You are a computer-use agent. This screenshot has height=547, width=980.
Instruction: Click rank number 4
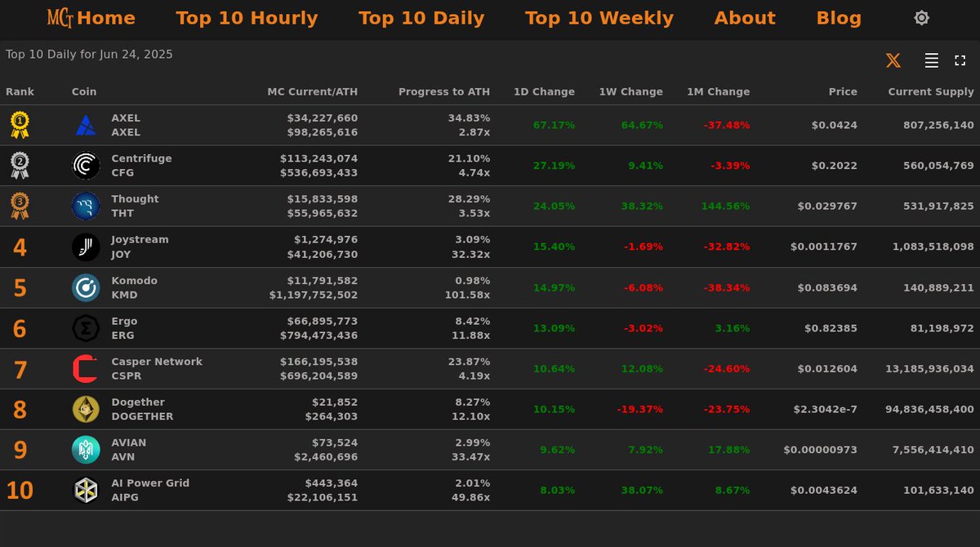[x=20, y=247]
